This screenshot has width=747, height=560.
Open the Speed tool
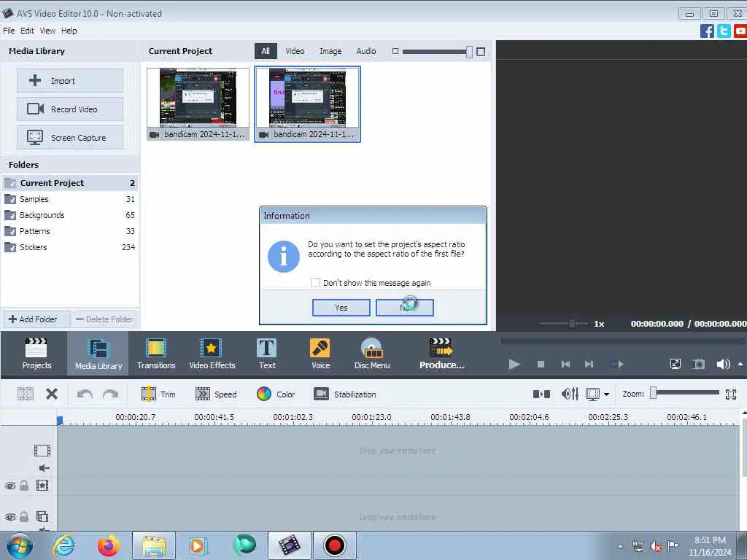[x=216, y=394]
